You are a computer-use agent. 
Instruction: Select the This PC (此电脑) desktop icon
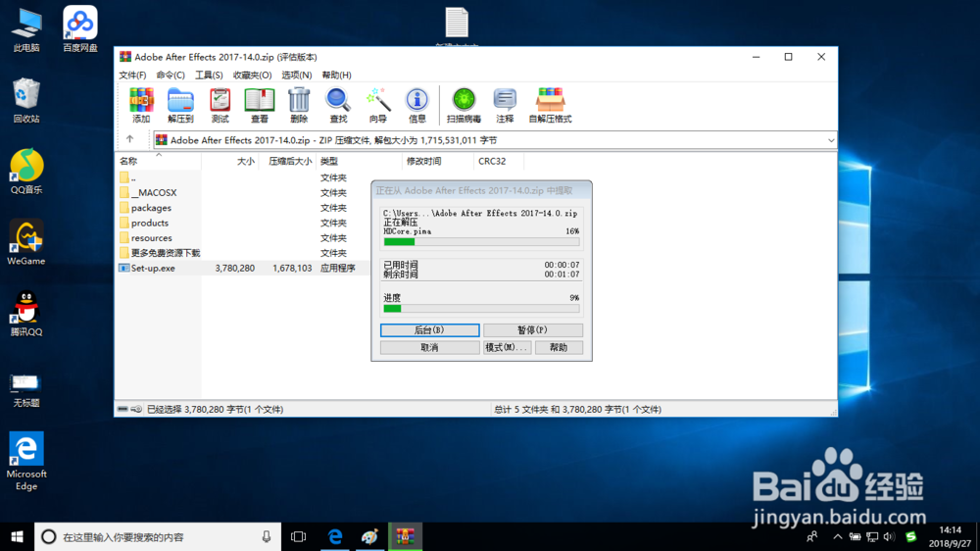[26, 29]
